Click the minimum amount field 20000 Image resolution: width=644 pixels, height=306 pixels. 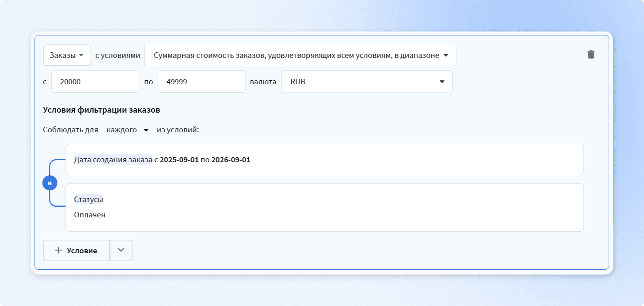95,82
